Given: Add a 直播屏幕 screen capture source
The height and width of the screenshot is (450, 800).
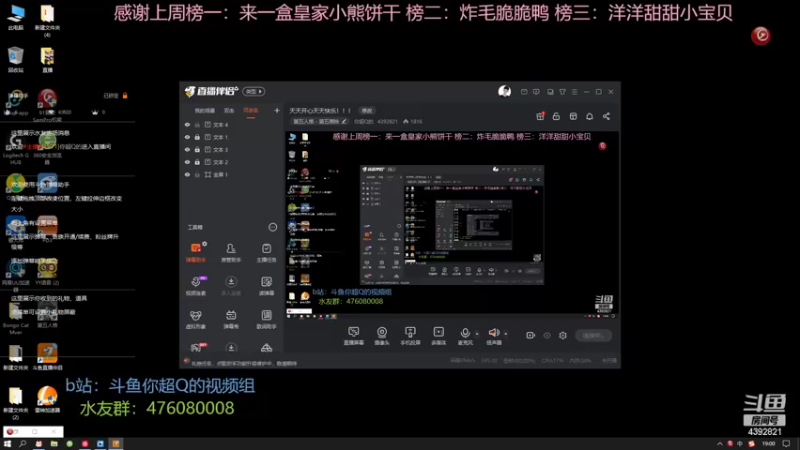Looking at the screenshot, I should pos(354,336).
